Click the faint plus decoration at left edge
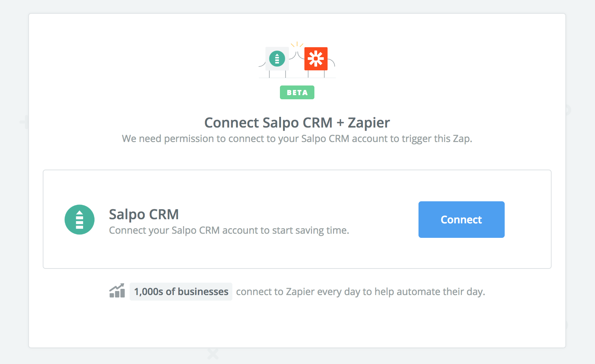Image resolution: width=595 pixels, height=364 pixels. coord(24,122)
